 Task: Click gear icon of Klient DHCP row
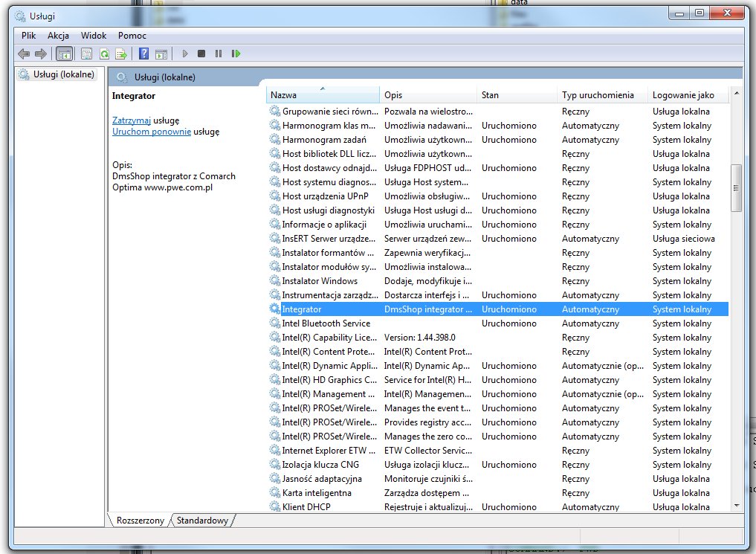pyautogui.click(x=275, y=506)
